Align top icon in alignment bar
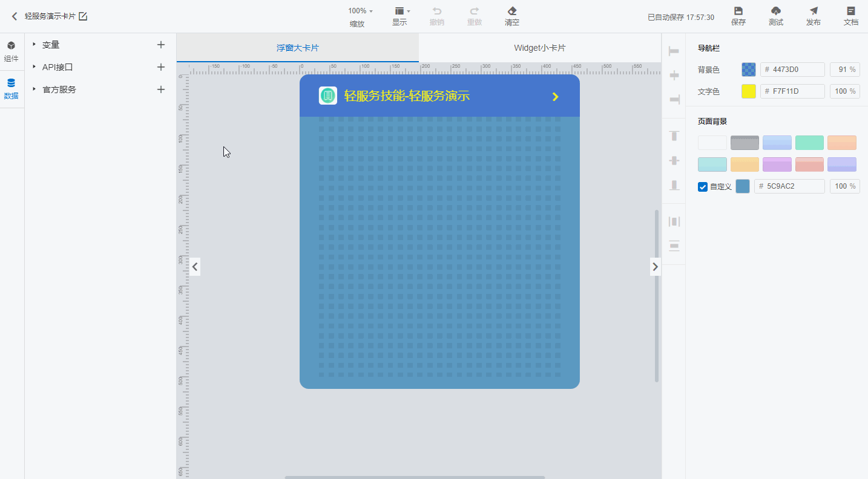The width and height of the screenshot is (868, 479). point(674,135)
